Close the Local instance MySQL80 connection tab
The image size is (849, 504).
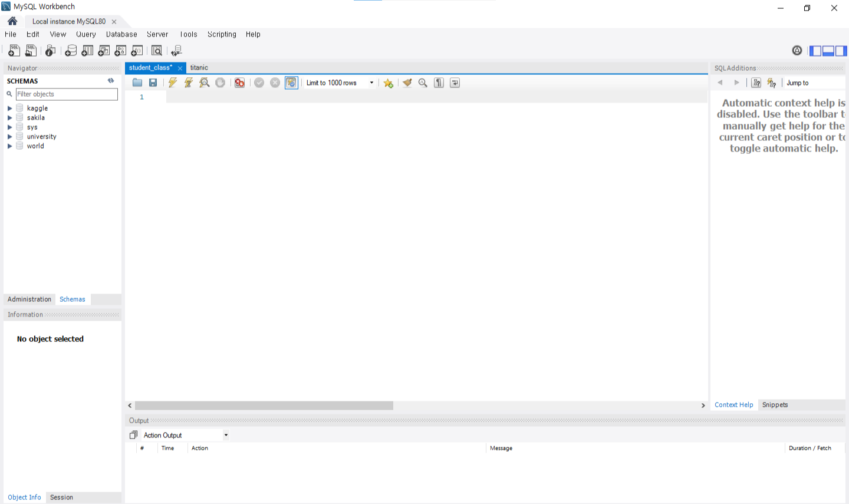coord(114,22)
